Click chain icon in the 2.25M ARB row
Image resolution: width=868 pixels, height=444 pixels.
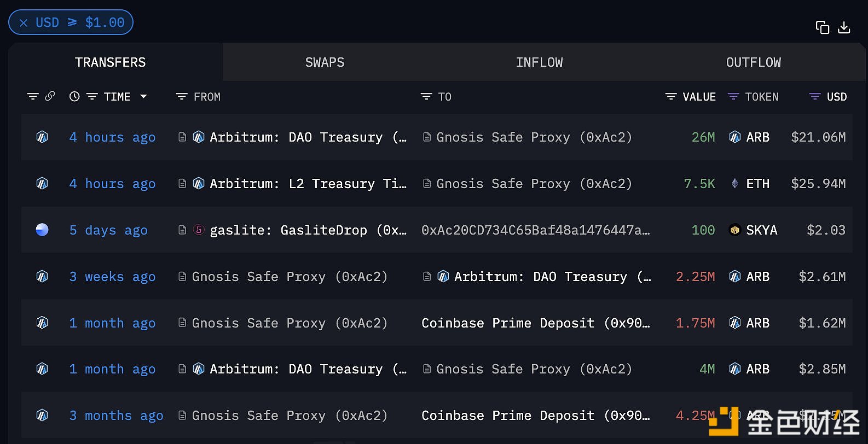click(42, 277)
